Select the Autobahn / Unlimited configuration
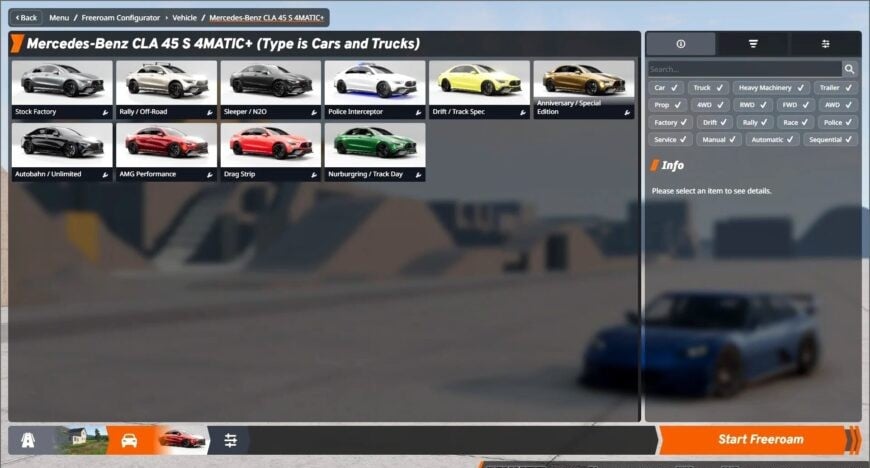The height and width of the screenshot is (468, 870). click(62, 152)
